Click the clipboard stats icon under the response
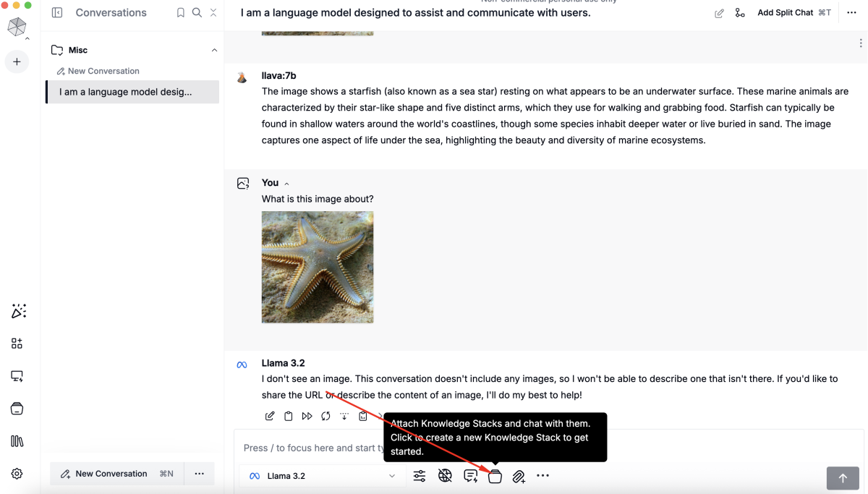Screen dimensions: 868x494 [363, 416]
